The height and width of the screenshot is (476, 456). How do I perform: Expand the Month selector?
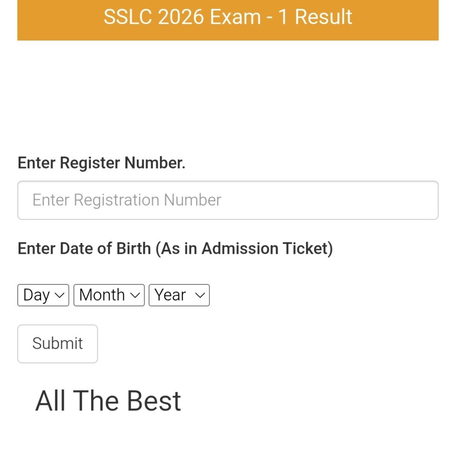click(109, 295)
